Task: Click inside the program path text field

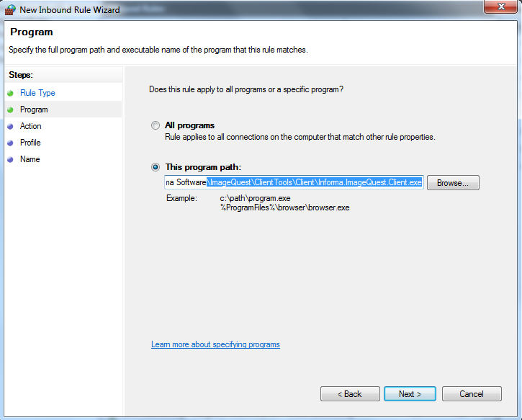Action: (x=294, y=182)
